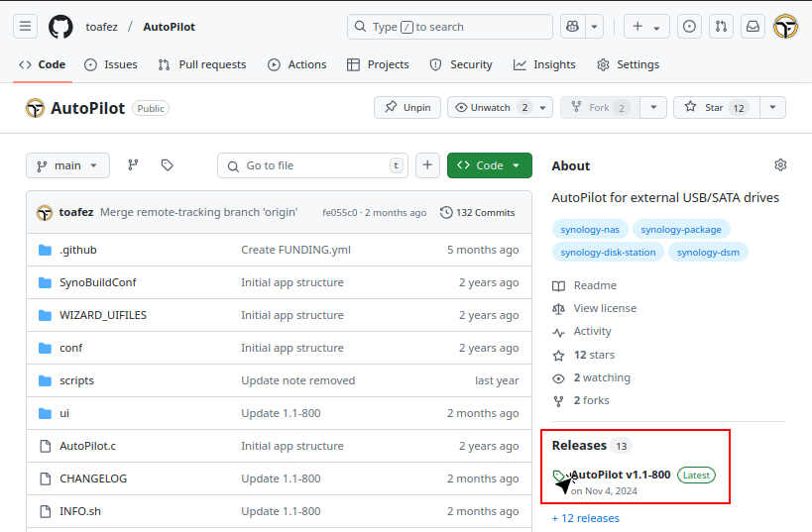Open the hamburger navigation menu

26,27
